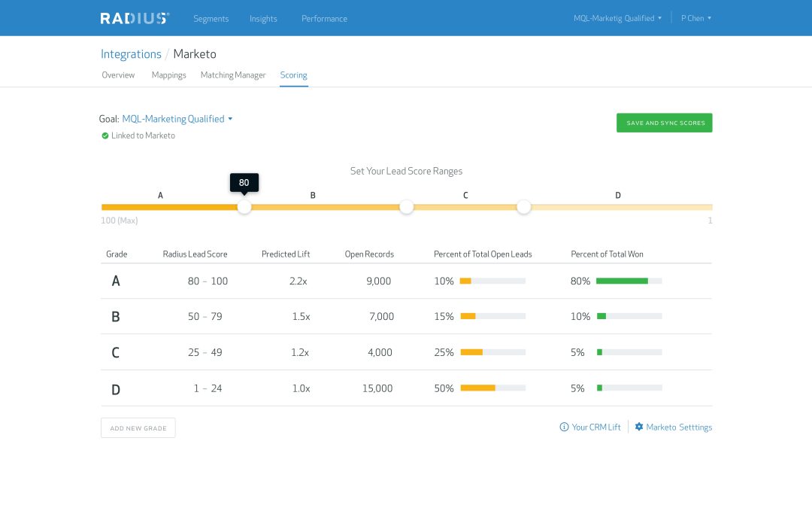The image size is (812, 508).
Task: Open the Marketo Setttings link
Action: point(679,427)
